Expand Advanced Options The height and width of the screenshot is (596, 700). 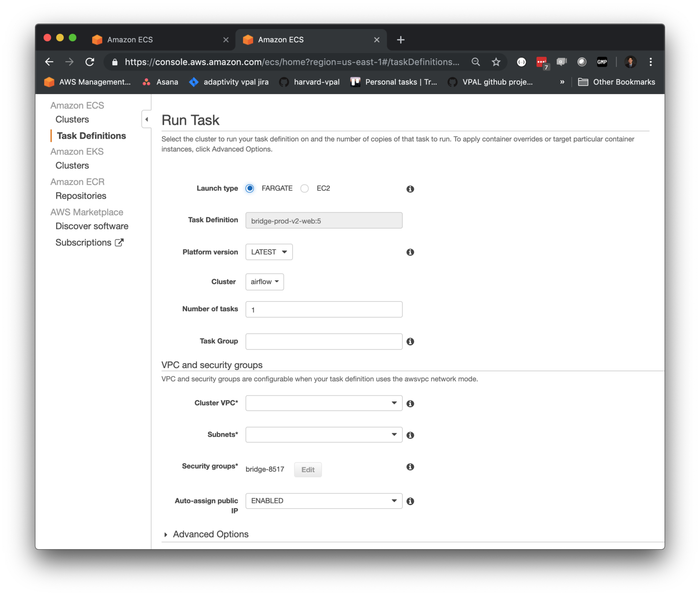point(206,535)
